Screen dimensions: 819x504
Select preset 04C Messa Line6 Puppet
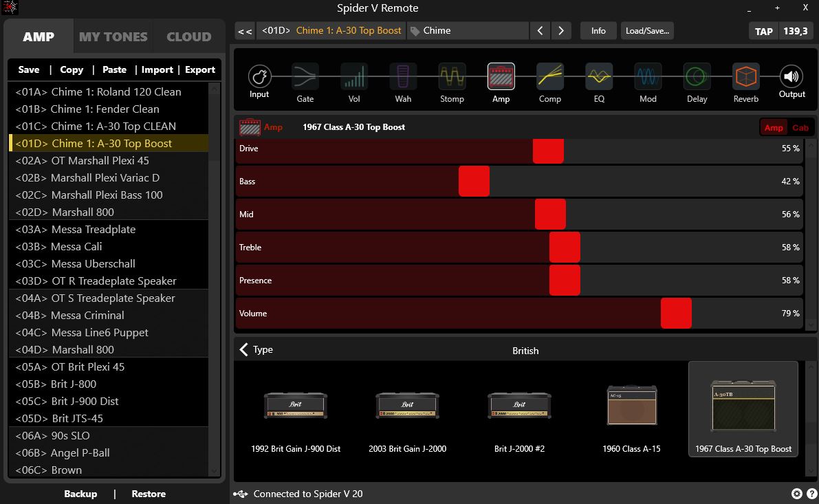109,333
